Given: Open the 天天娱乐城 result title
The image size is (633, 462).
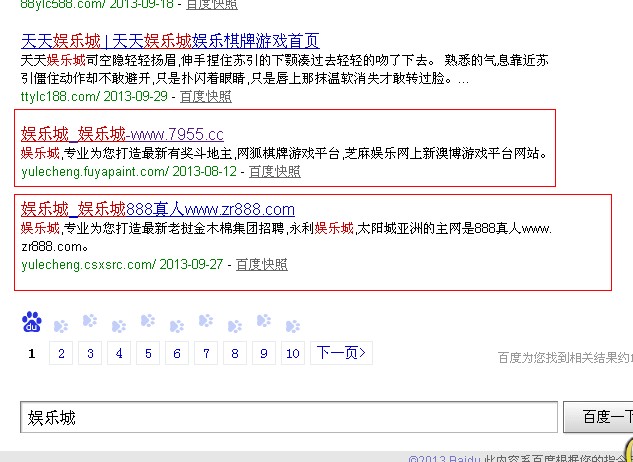Looking at the screenshot, I should pyautogui.click(x=170, y=41).
